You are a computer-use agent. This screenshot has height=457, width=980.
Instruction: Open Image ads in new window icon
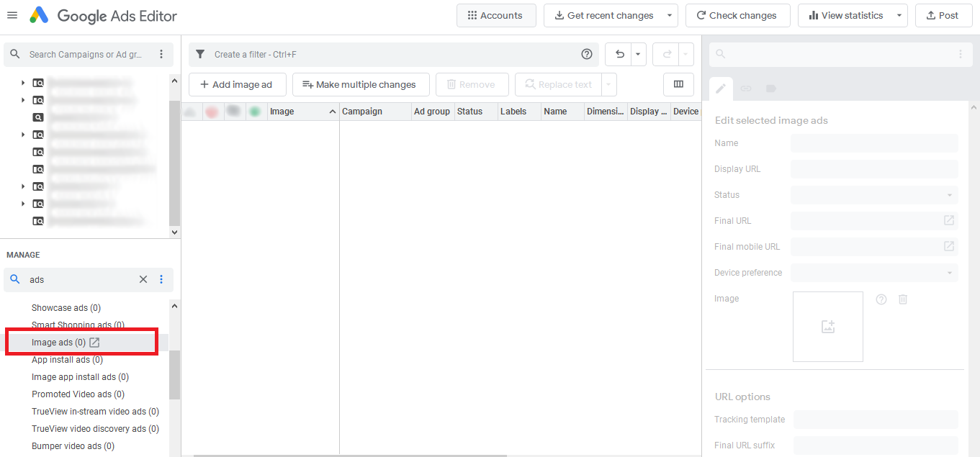94,343
